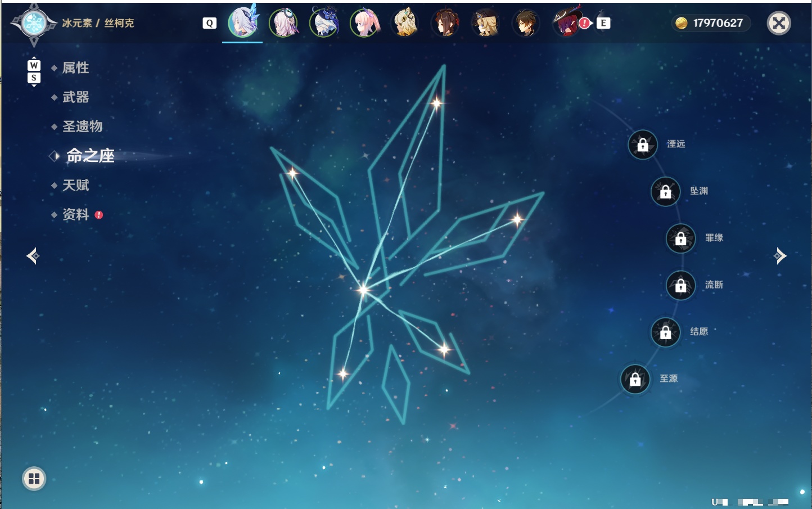The height and width of the screenshot is (509, 812).
Task: Go to previous character with left arrow
Action: (33, 256)
